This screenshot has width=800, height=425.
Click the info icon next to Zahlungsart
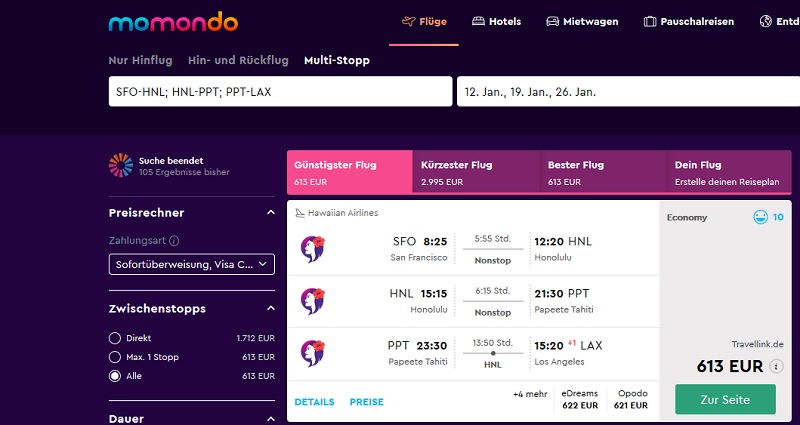tap(174, 241)
